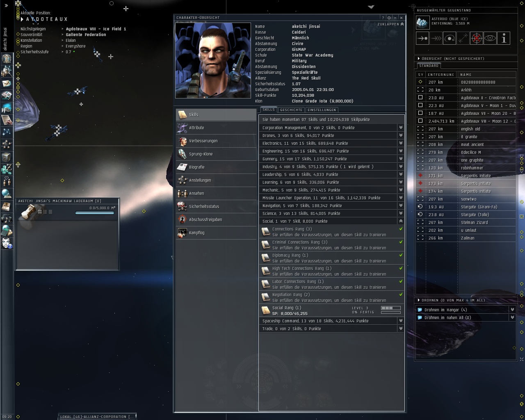Select Stelman Zizard in the overview
The image size is (525, 420).
[x=466, y=222]
